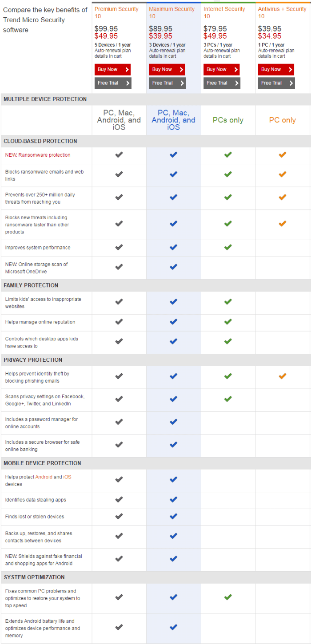This screenshot has height=644, width=311.
Task: Click green checkmark for Facebook privacy settings scan
Action: [x=228, y=399]
